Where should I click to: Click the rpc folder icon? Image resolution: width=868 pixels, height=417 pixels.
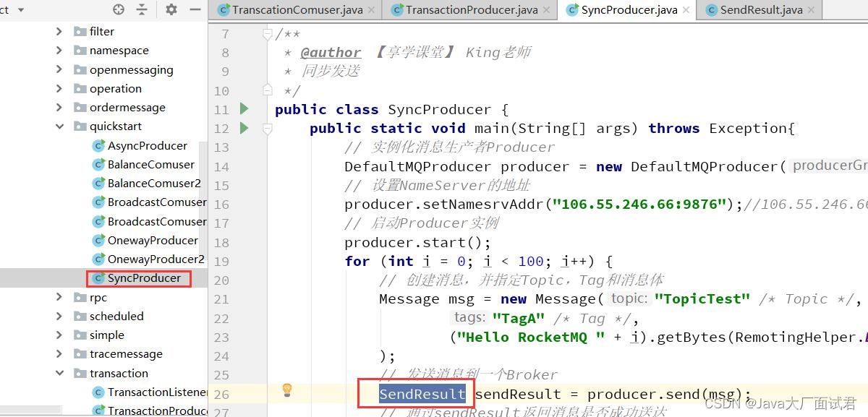80,297
